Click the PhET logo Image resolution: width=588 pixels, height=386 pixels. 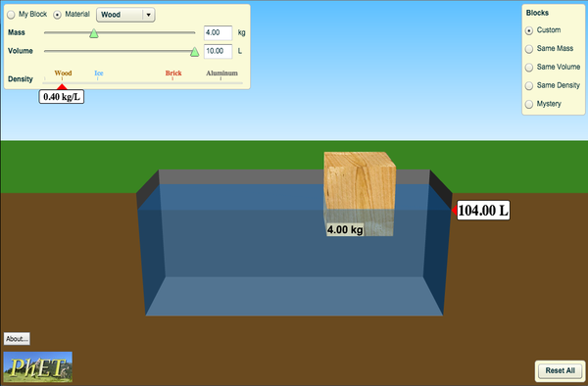coord(38,366)
